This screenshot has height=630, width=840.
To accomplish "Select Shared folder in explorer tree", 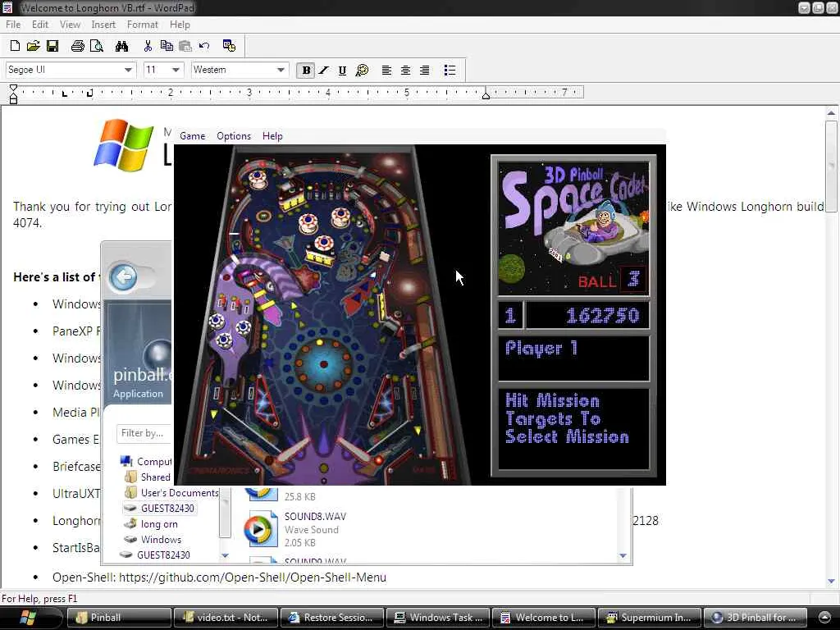I will pos(148,477).
